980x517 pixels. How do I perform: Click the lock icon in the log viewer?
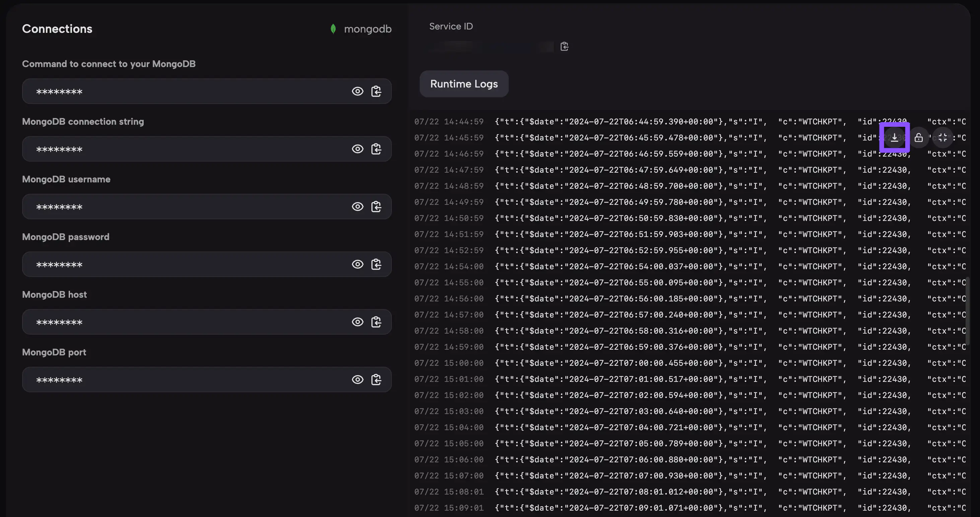click(x=919, y=137)
